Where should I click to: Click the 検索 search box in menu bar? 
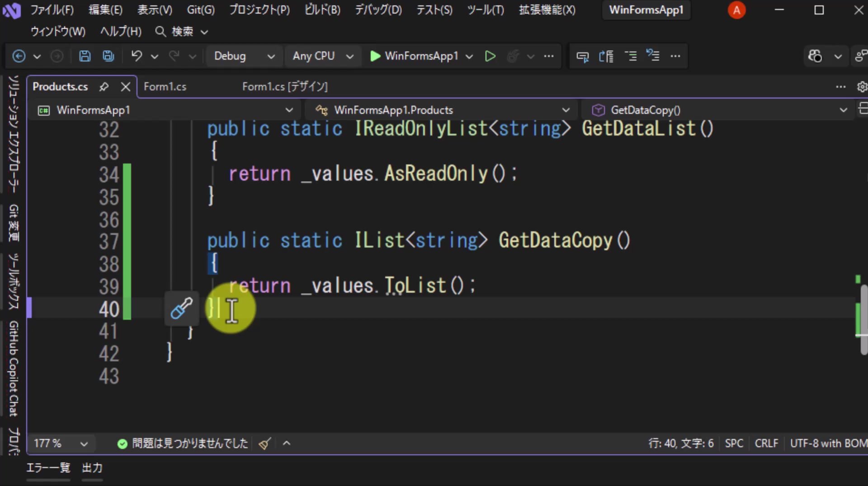[182, 32]
